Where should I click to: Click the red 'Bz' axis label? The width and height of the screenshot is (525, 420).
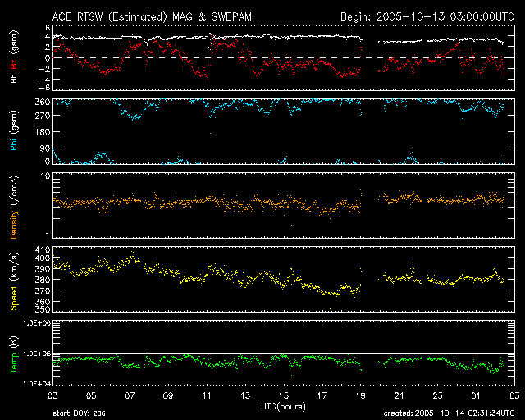coord(13,65)
